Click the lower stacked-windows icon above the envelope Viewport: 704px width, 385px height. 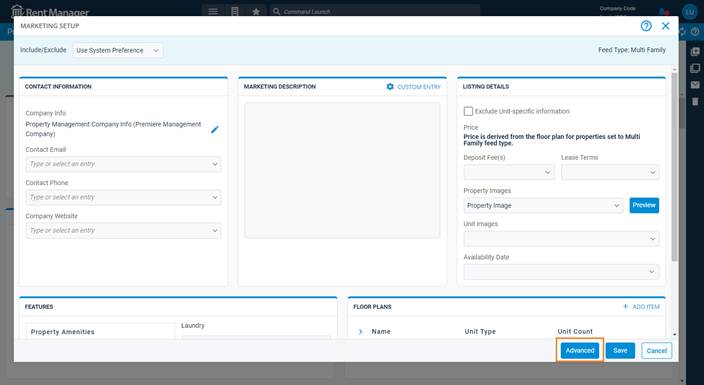695,68
